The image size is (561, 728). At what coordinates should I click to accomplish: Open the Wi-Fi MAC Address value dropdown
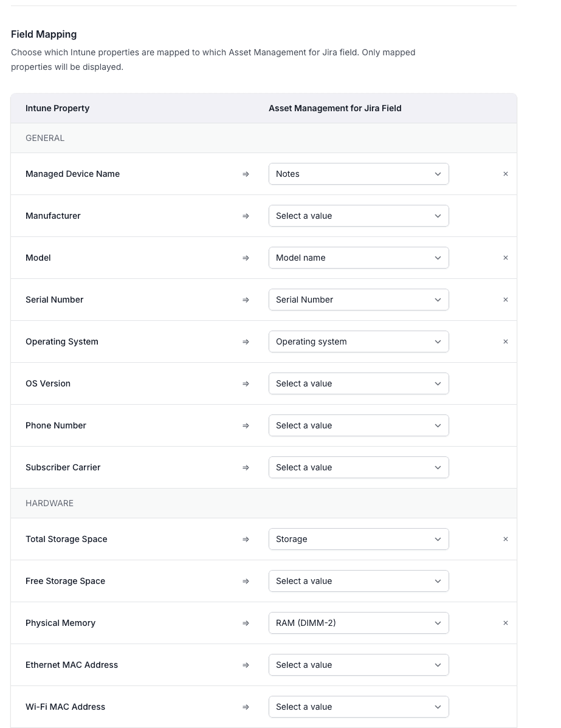[359, 707]
